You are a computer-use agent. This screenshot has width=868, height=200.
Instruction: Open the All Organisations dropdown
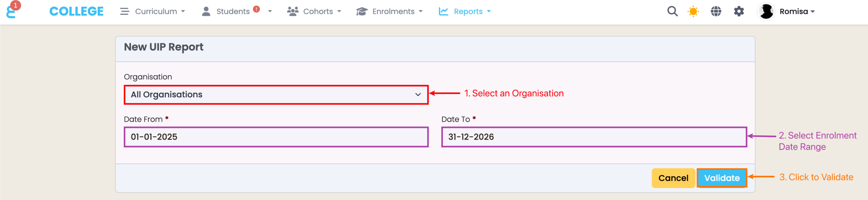click(x=276, y=95)
